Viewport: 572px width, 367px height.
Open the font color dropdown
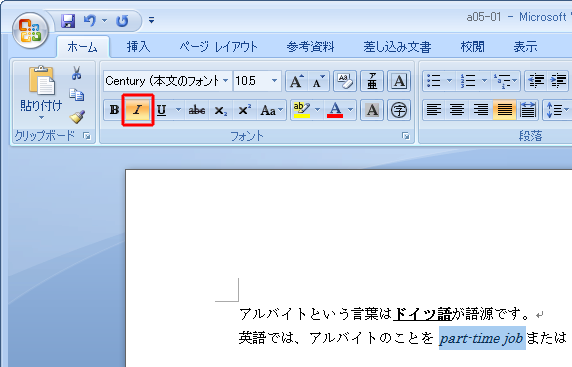tap(351, 110)
